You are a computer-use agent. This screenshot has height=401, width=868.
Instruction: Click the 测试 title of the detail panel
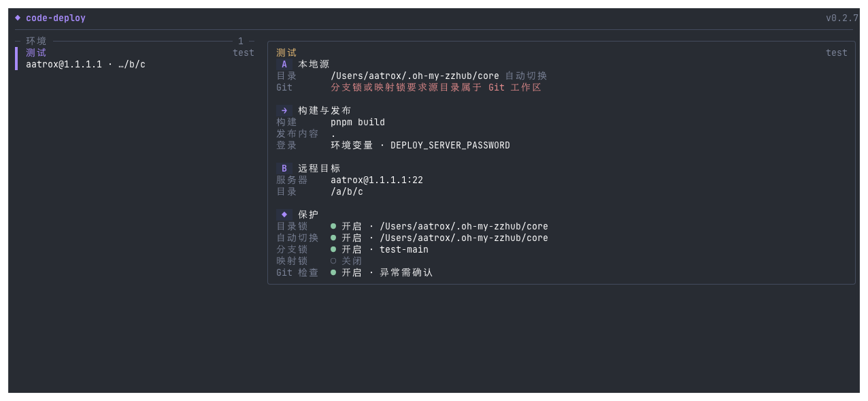(x=286, y=52)
